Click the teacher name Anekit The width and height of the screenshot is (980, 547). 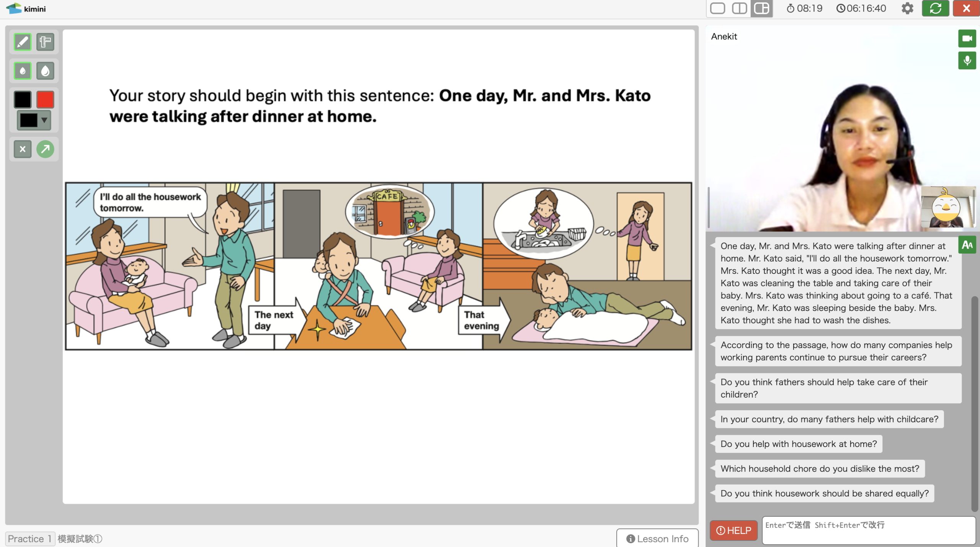[x=724, y=36]
